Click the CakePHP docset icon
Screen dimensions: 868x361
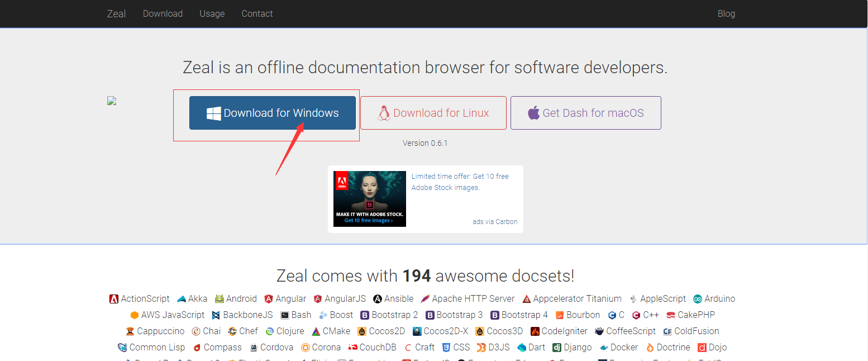(x=671, y=315)
